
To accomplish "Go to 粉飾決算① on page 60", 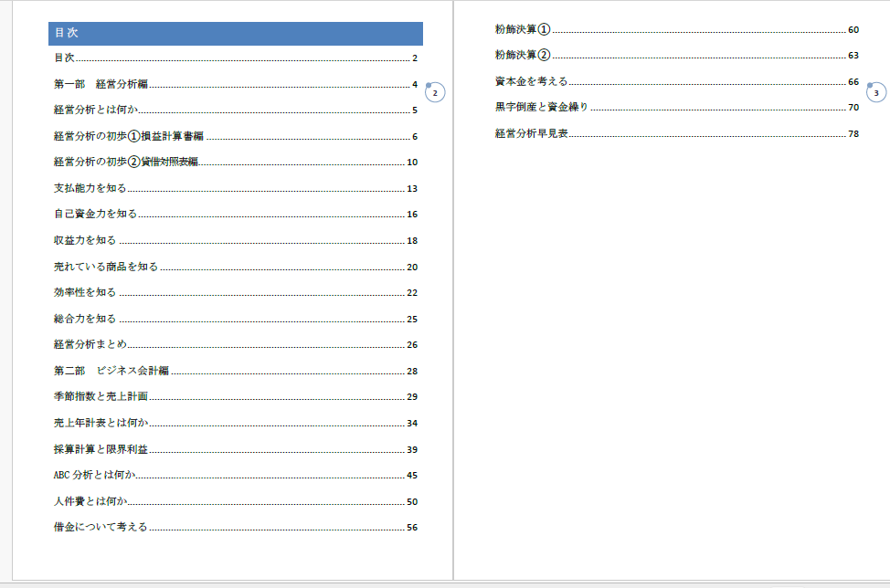I will tap(523, 30).
